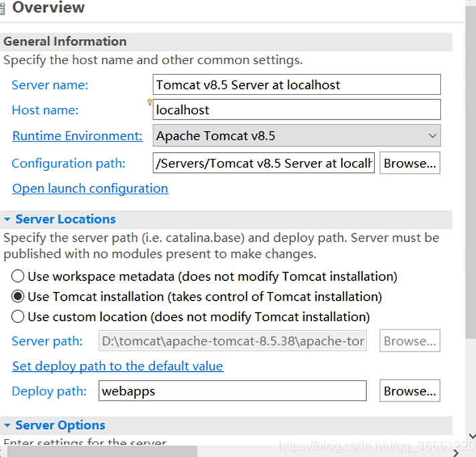Collapse the Server Options section
The height and width of the screenshot is (457, 476).
pos(7,425)
